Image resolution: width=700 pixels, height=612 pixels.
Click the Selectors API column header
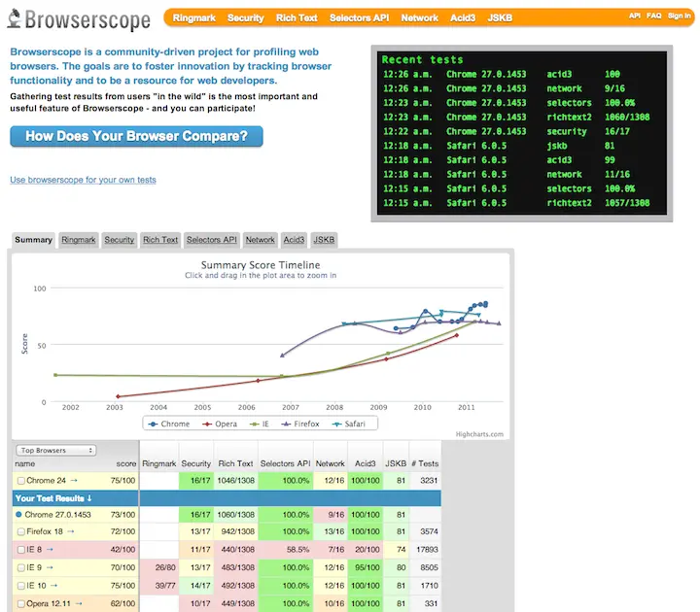point(285,463)
